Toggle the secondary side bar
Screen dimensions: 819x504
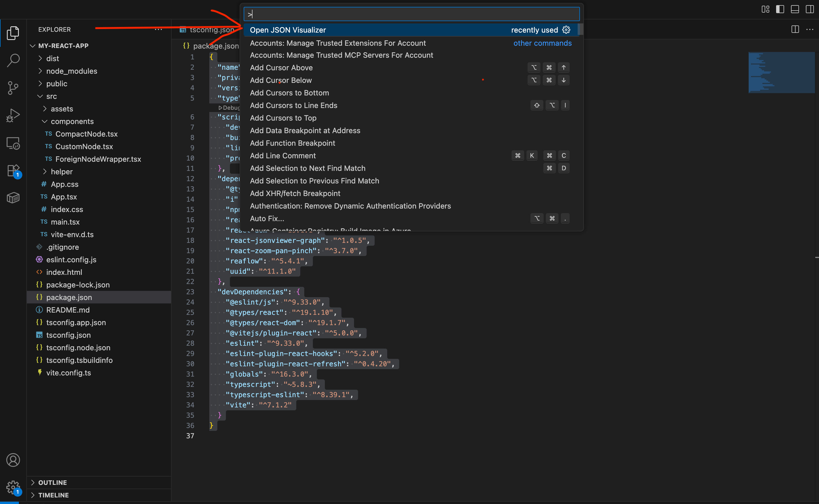coord(810,9)
